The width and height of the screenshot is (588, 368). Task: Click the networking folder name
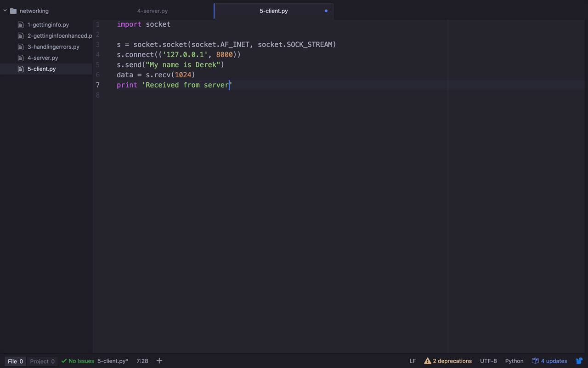point(34,11)
